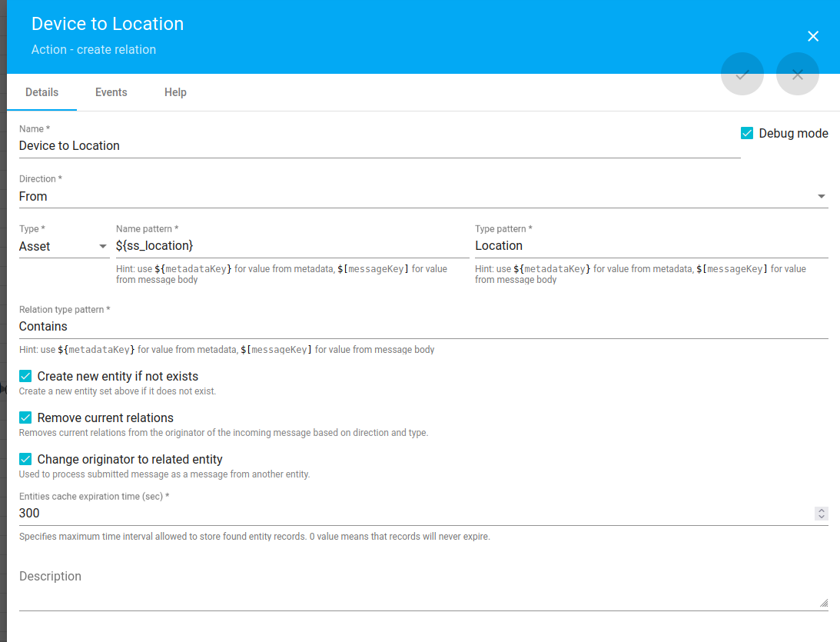Click the stepper down arrow to decrease cache time

click(x=821, y=517)
